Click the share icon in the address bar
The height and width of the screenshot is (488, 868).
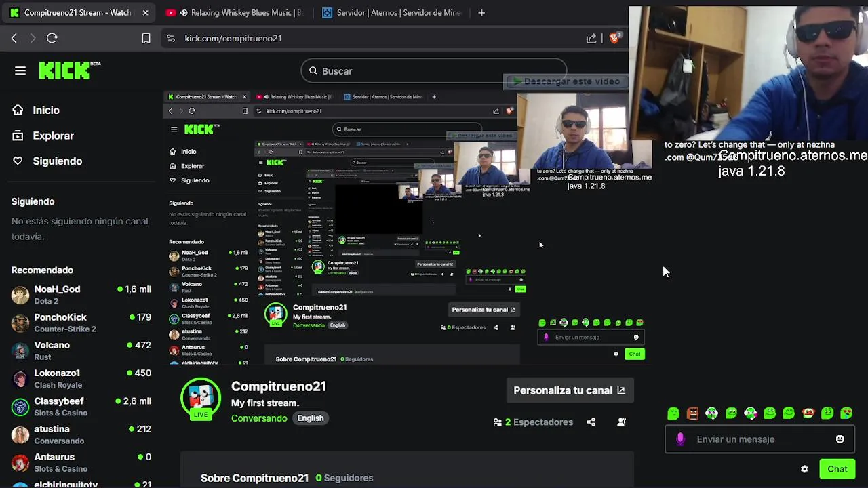591,38
